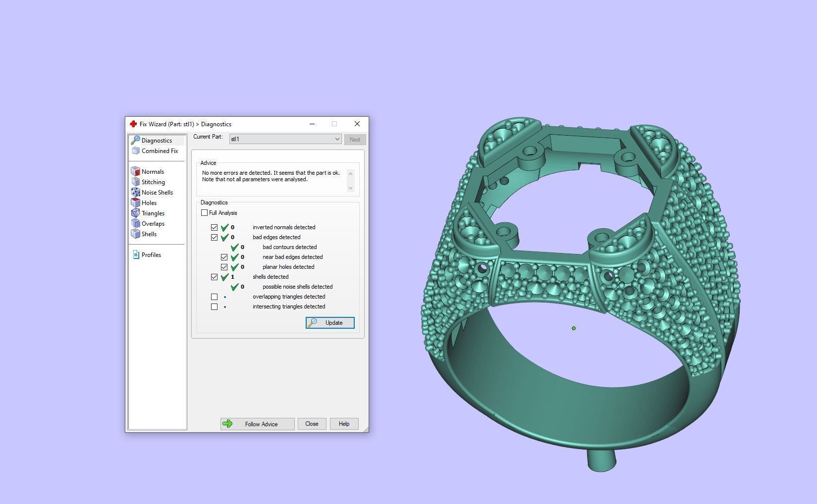Click the green check beside bad contours
Image resolution: width=817 pixels, height=504 pixels.
(235, 247)
